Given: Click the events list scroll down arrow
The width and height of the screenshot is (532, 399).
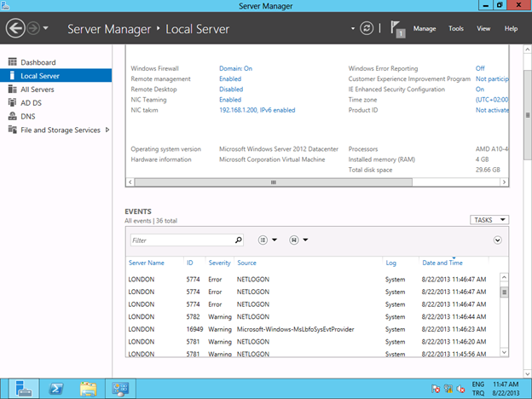Looking at the screenshot, I should [504, 352].
